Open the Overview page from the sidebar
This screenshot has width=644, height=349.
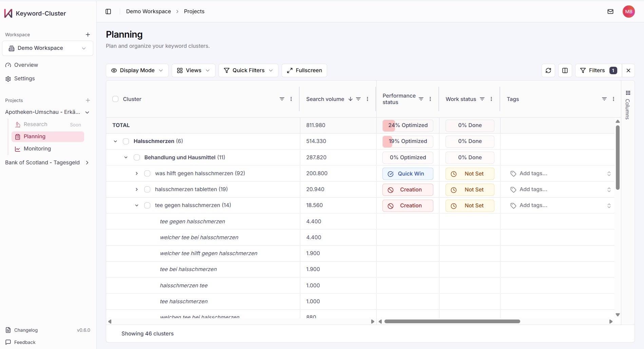26,65
